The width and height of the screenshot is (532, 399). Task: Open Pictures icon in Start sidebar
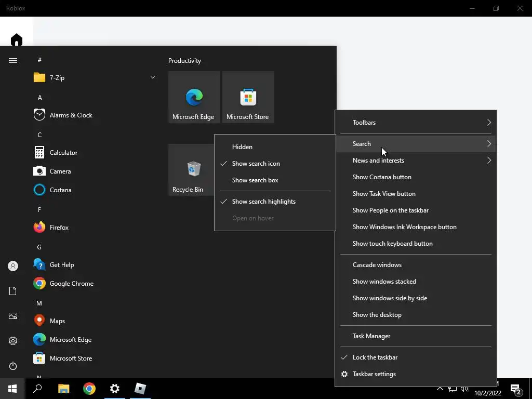pyautogui.click(x=13, y=316)
